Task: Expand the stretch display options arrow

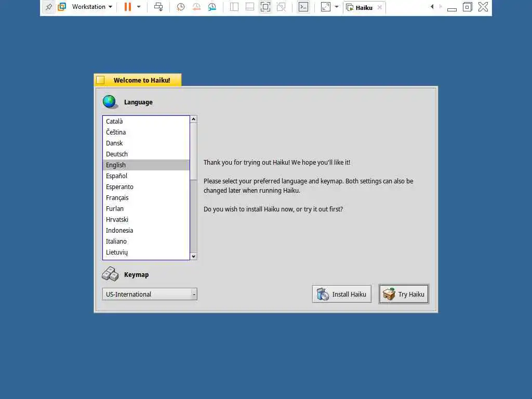Action: 337,7
